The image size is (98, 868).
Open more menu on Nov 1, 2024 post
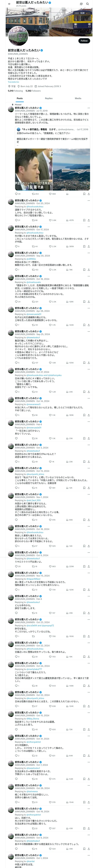point(89,494)
